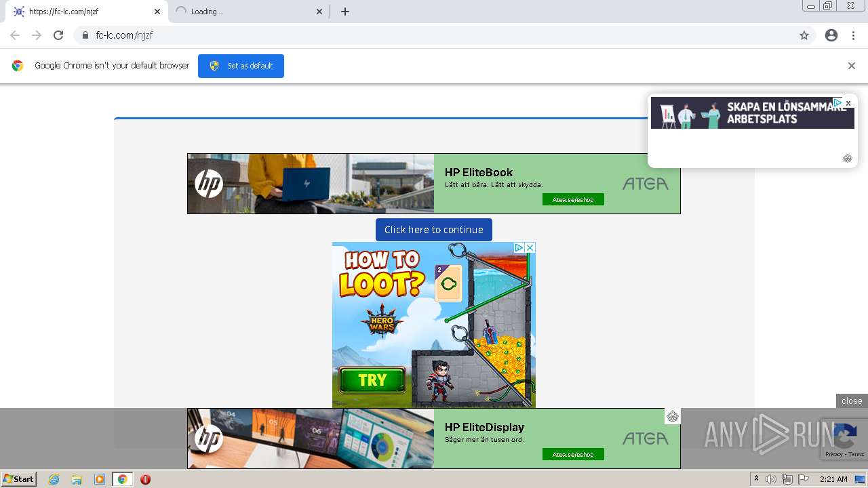Click the Chrome logo in the notification bar

click(18, 66)
